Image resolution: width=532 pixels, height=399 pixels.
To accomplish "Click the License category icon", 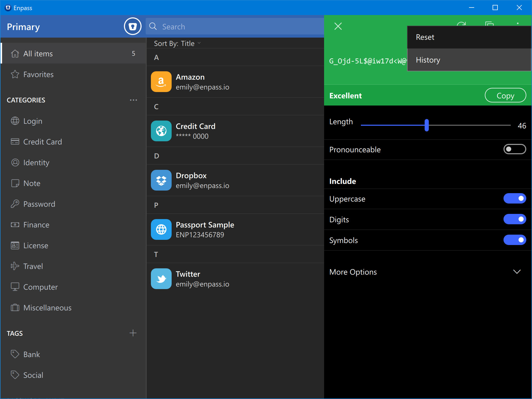I will coord(15,245).
